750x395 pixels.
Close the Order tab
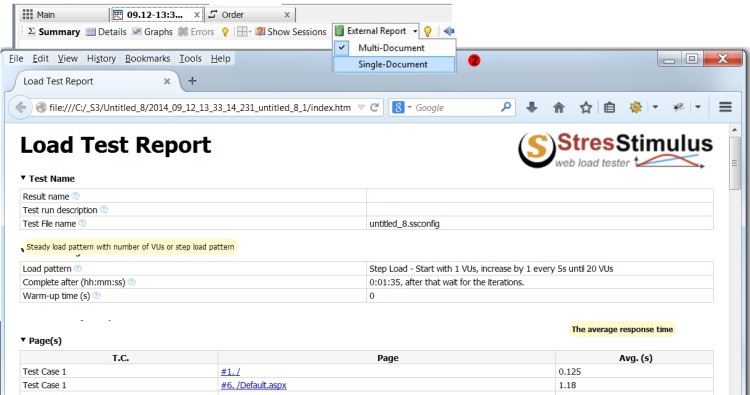[x=287, y=15]
